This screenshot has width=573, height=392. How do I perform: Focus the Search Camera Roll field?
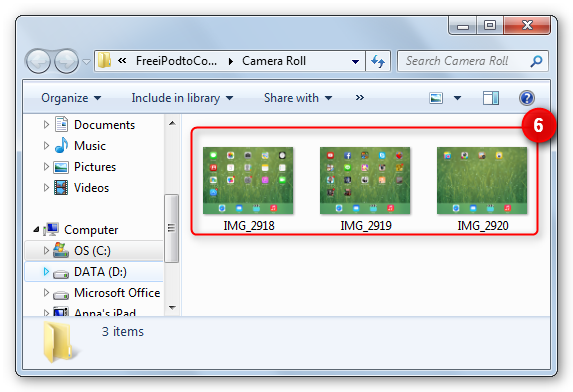(473, 61)
